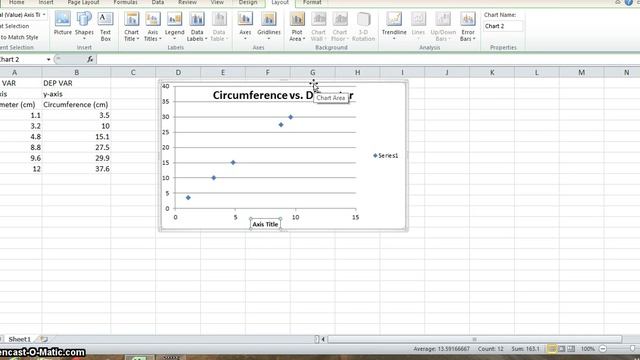Viewport: 640px width, 360px height.
Task: Click the insert function fx icon
Action: [90, 59]
